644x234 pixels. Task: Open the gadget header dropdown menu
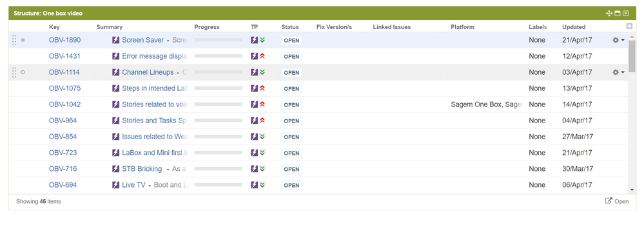(x=625, y=14)
